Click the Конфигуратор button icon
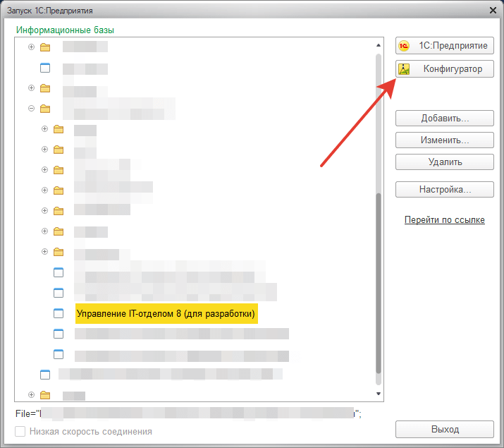The width and height of the screenshot is (504, 448). tap(404, 69)
